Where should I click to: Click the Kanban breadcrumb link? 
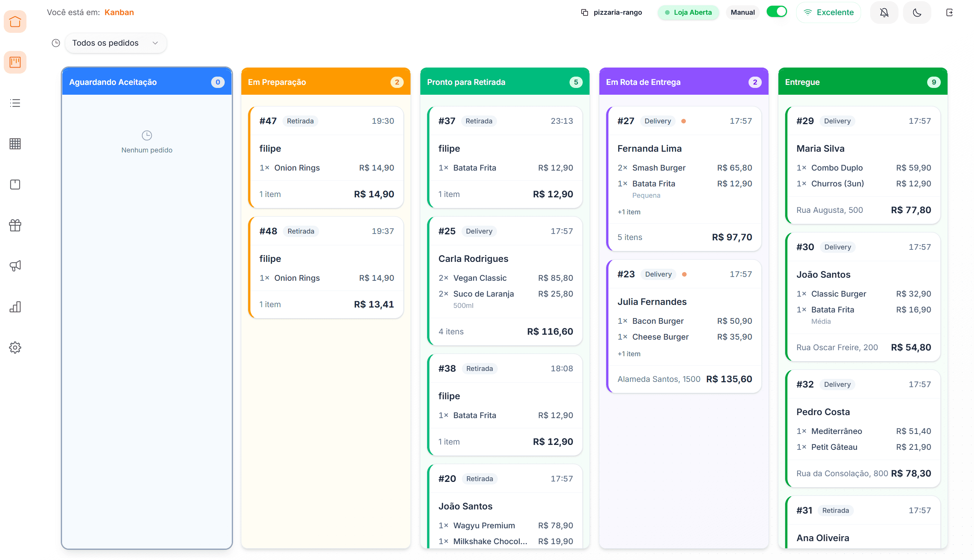pyautogui.click(x=119, y=12)
